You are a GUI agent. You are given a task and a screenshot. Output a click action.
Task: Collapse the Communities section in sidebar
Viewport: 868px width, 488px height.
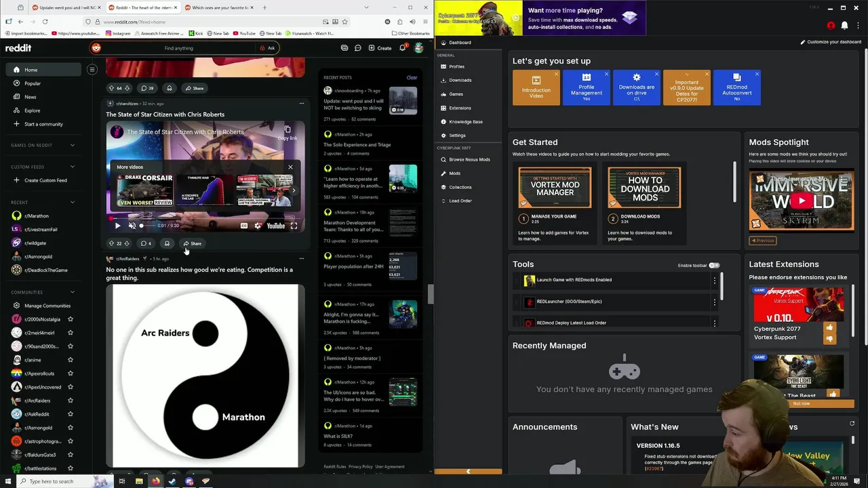click(73, 292)
